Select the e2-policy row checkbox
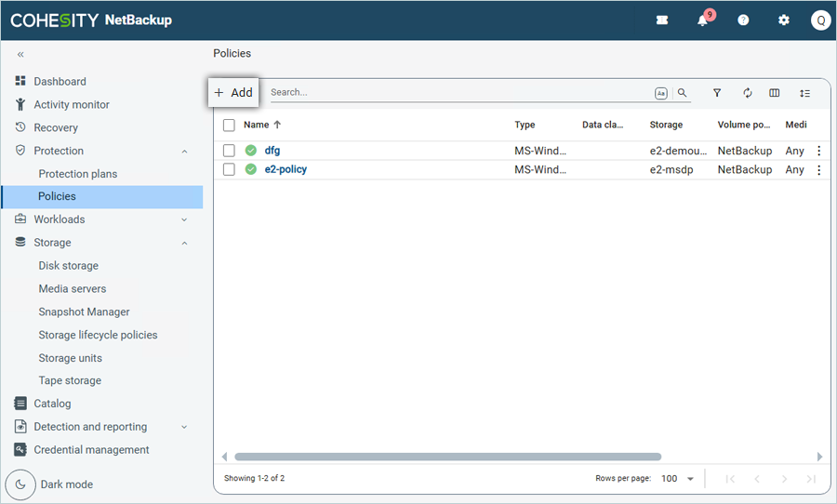This screenshot has width=837, height=504. (x=229, y=169)
